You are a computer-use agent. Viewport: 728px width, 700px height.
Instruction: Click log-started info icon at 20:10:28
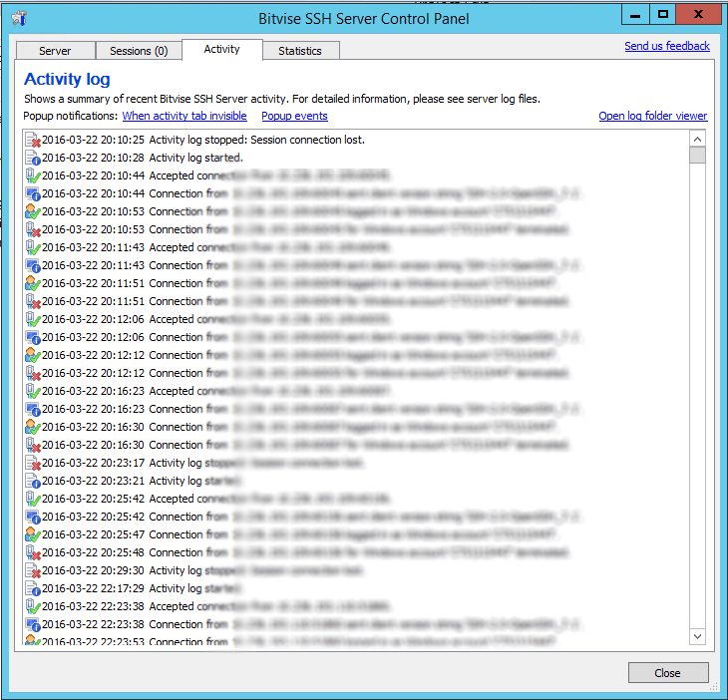(33, 158)
